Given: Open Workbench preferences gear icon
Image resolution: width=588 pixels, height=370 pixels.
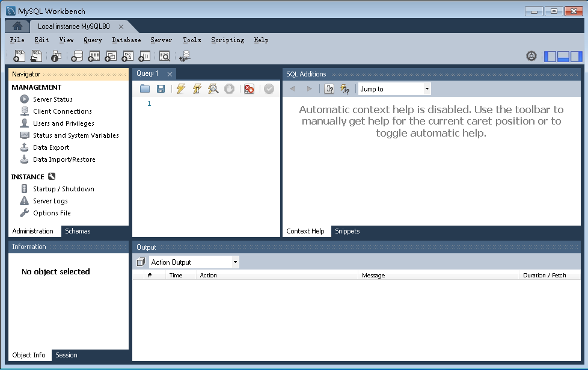Looking at the screenshot, I should [x=531, y=57].
